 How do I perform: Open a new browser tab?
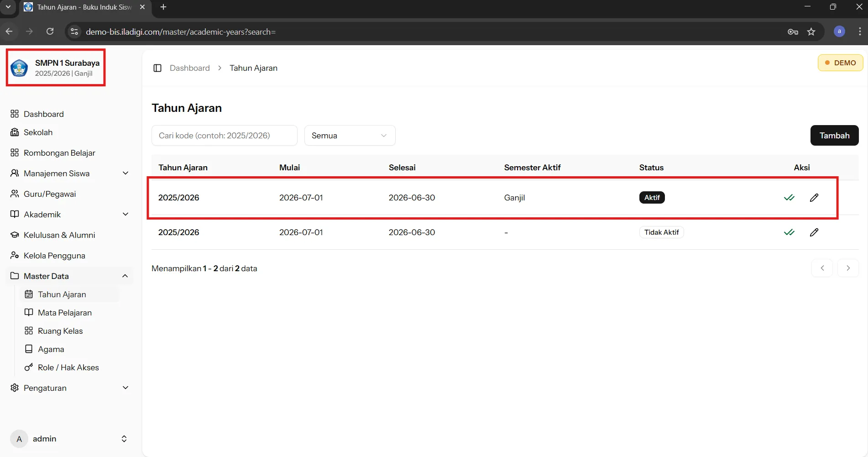click(163, 7)
